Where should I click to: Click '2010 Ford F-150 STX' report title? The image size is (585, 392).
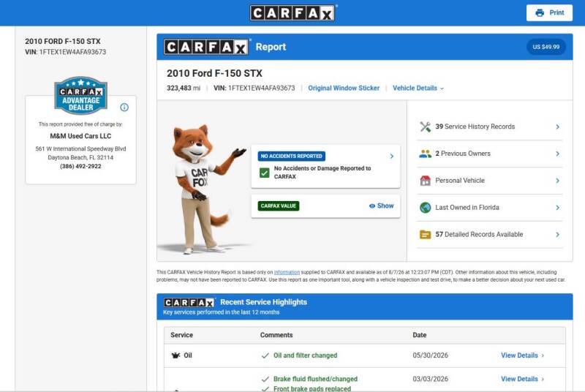coord(214,73)
